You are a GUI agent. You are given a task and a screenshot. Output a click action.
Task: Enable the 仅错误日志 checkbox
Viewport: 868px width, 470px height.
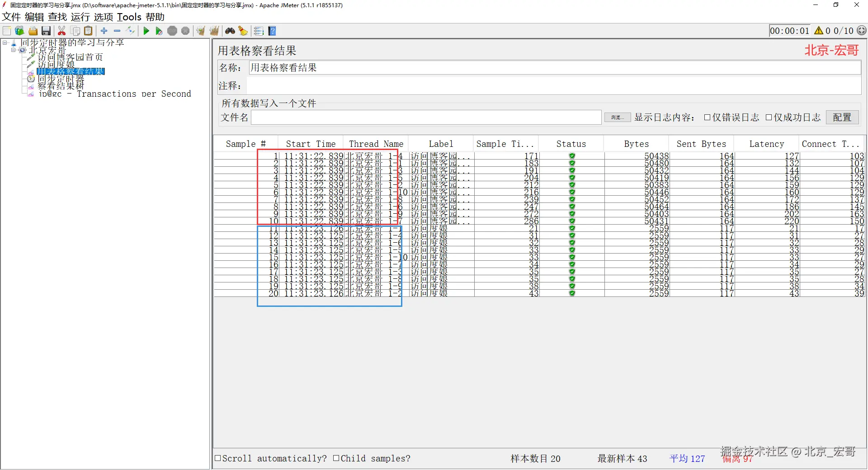tap(707, 117)
